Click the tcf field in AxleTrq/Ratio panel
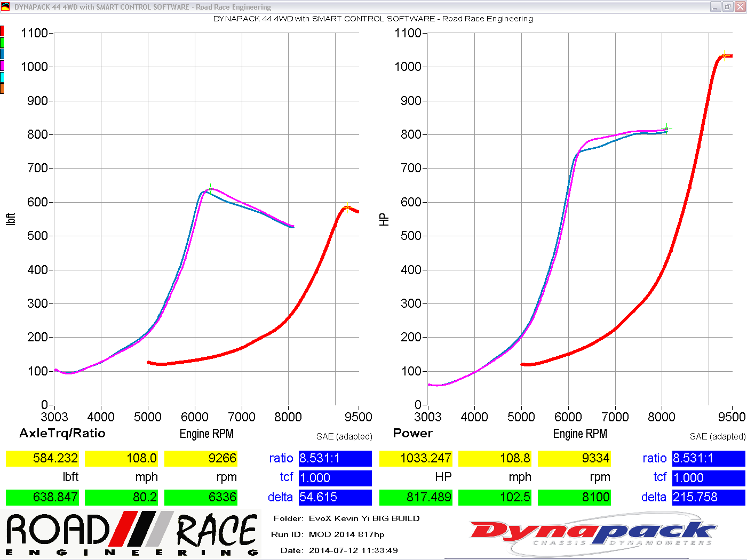 335,478
